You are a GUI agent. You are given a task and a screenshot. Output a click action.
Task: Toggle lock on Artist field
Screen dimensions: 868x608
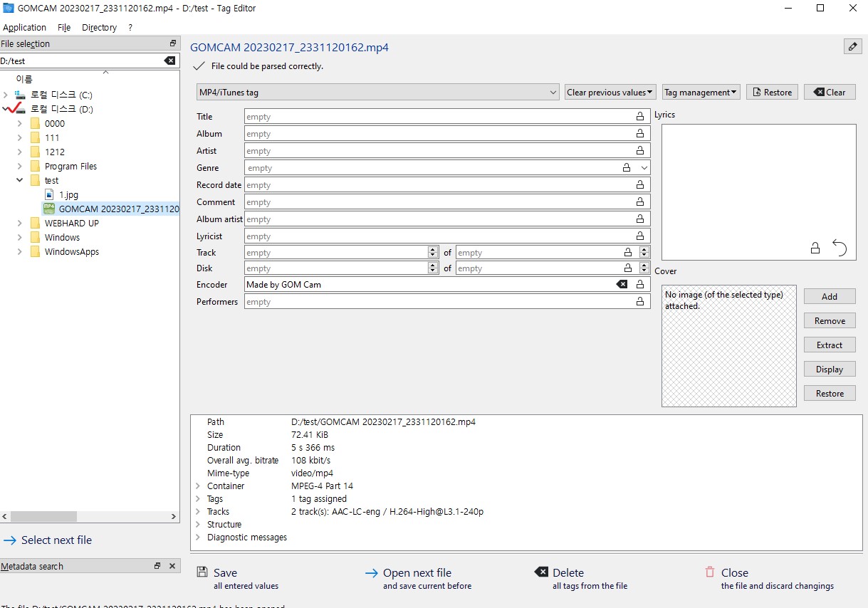click(640, 150)
